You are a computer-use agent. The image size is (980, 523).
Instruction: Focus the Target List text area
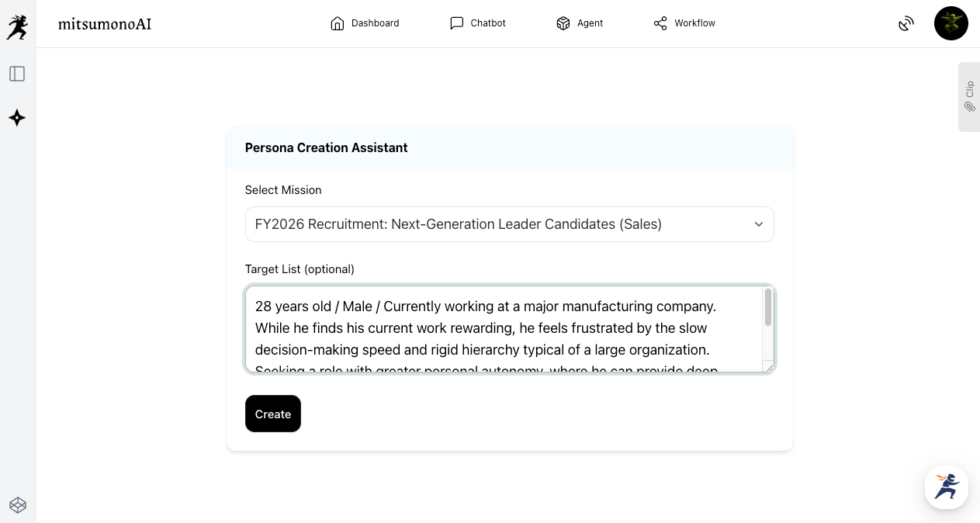click(x=504, y=329)
